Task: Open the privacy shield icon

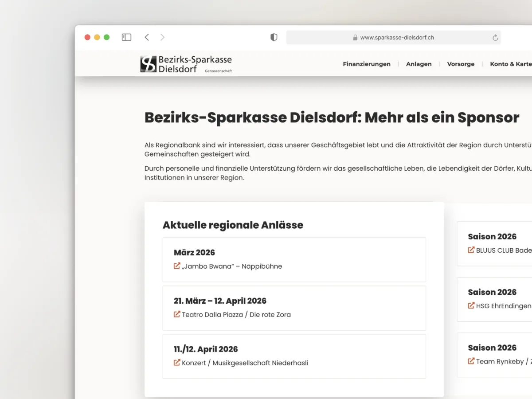Action: [274, 38]
